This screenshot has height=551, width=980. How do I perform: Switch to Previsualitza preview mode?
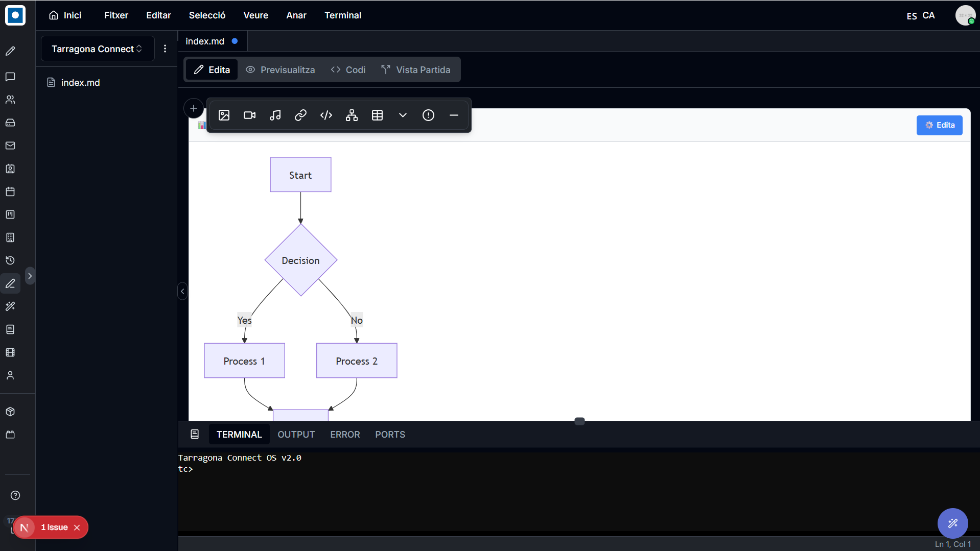tap(280, 70)
